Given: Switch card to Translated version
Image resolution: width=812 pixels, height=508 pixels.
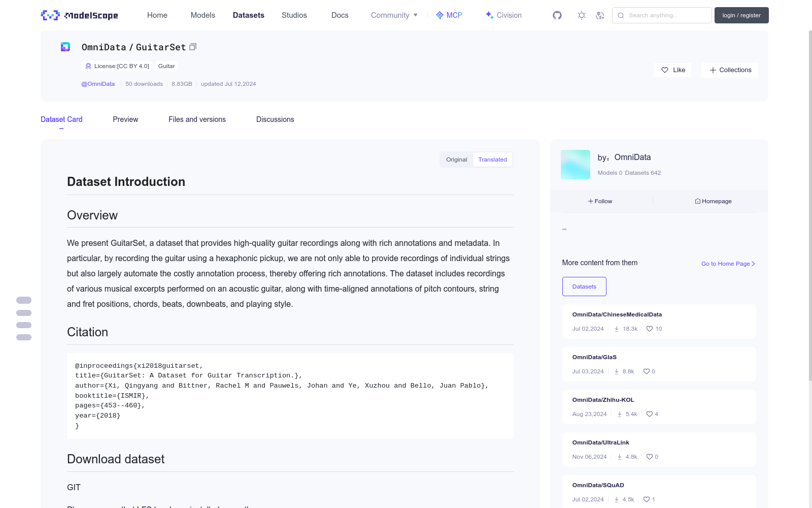Looking at the screenshot, I should 492,160.
